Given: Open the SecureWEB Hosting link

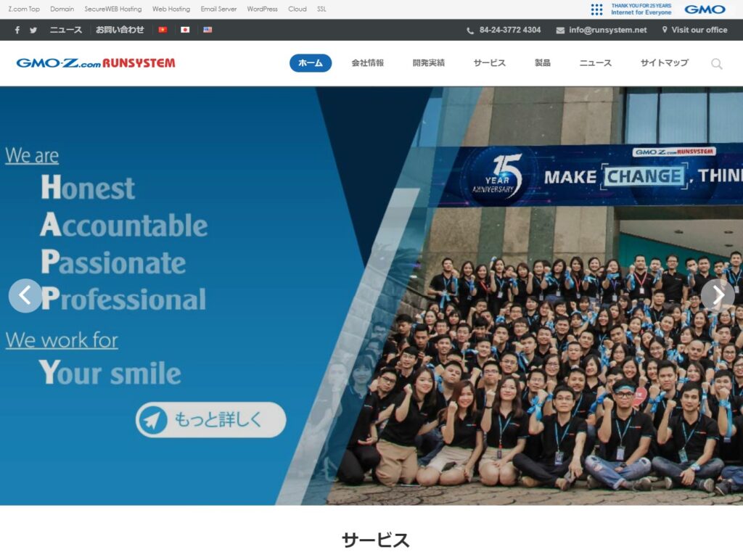Looking at the screenshot, I should tap(113, 9).
